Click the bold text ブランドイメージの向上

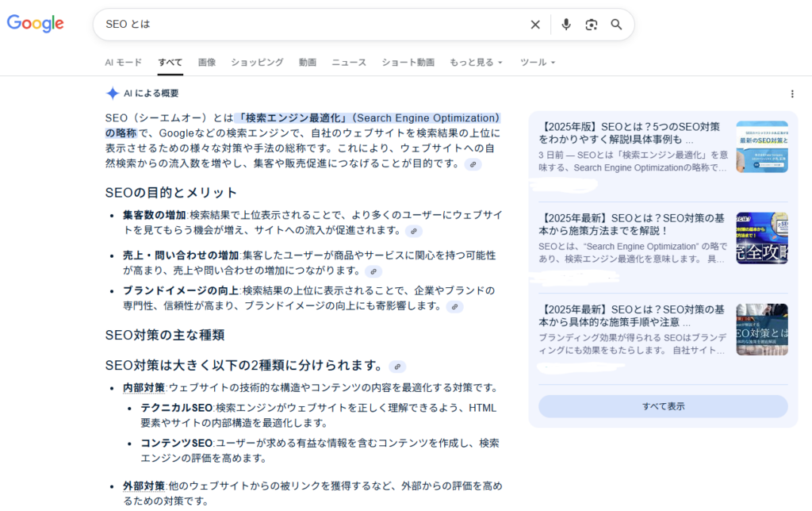[181, 290]
